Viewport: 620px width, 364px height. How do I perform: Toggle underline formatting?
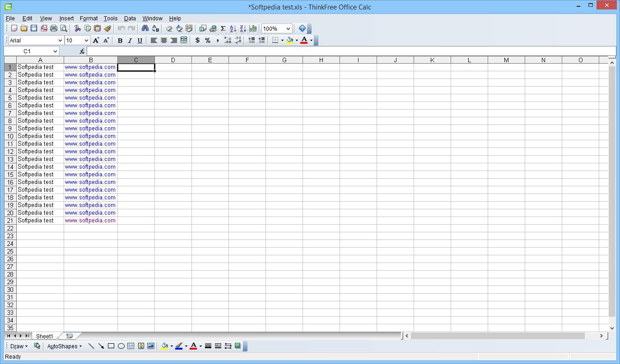(140, 40)
